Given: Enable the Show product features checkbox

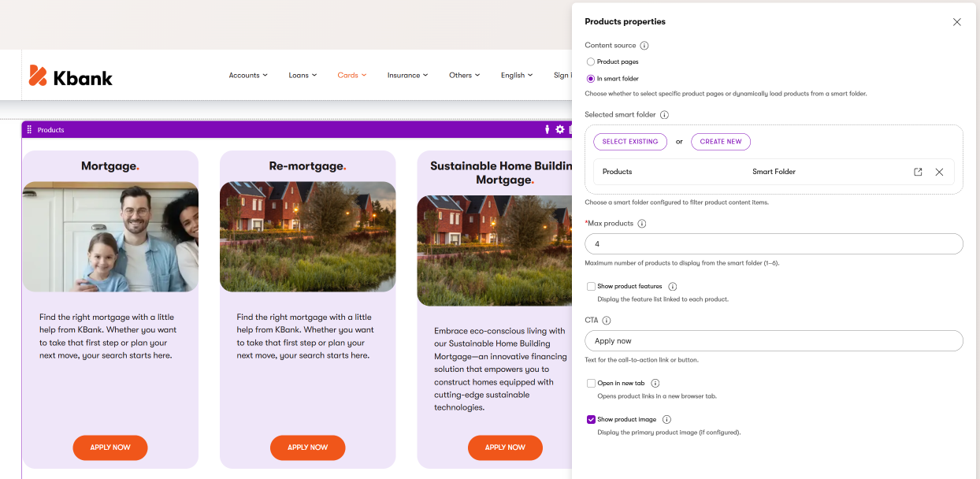Looking at the screenshot, I should pyautogui.click(x=591, y=287).
